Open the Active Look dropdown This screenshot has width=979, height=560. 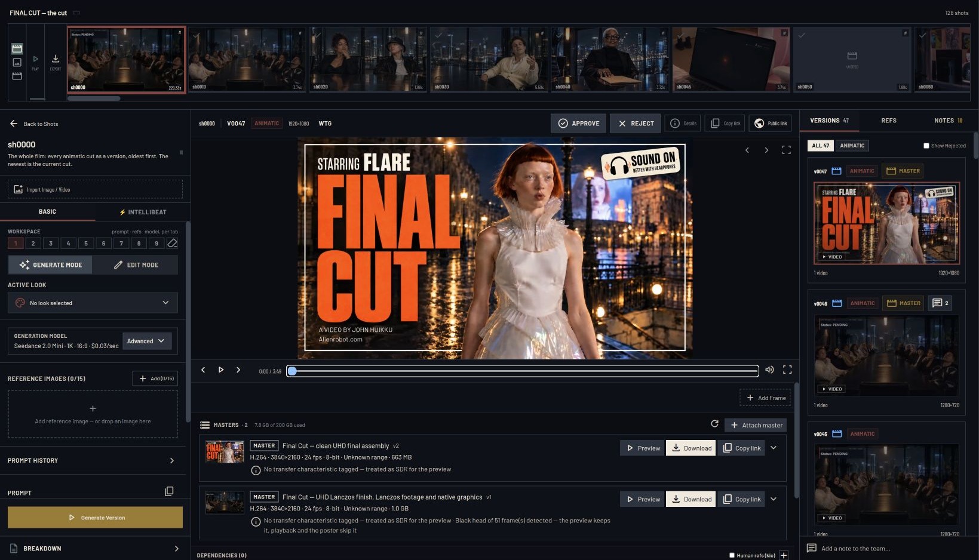pos(93,303)
